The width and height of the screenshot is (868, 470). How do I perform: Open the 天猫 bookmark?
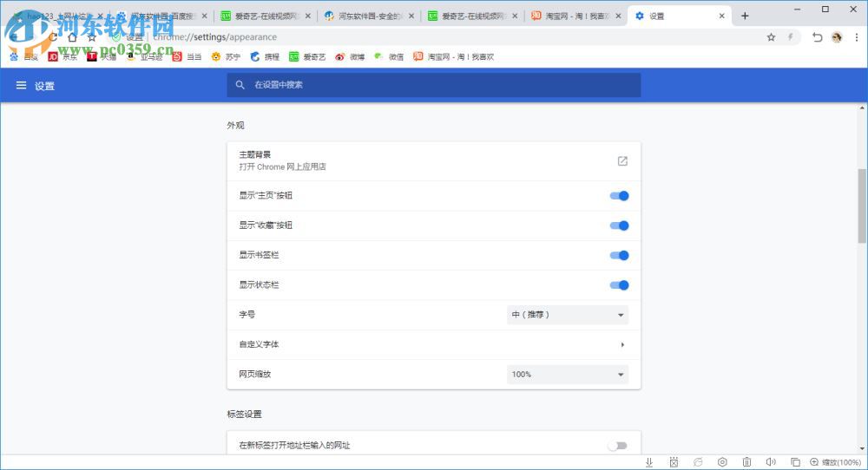102,56
